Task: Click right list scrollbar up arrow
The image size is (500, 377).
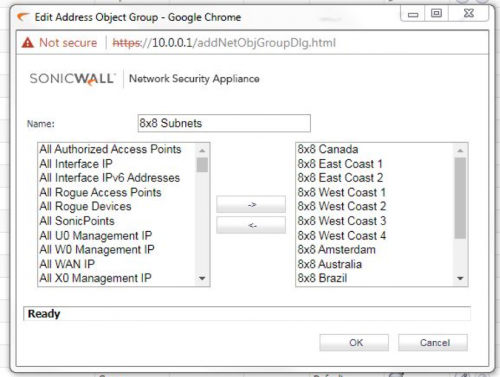Action: point(460,151)
